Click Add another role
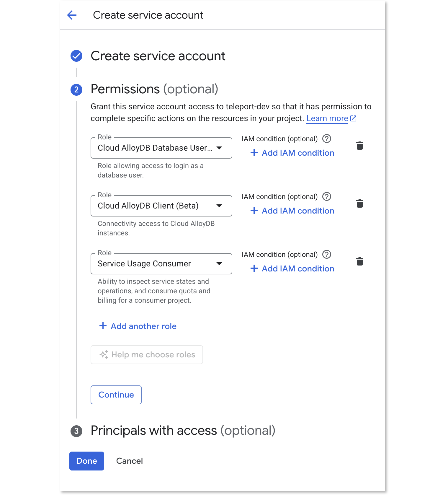This screenshot has height=495, width=448. (137, 326)
